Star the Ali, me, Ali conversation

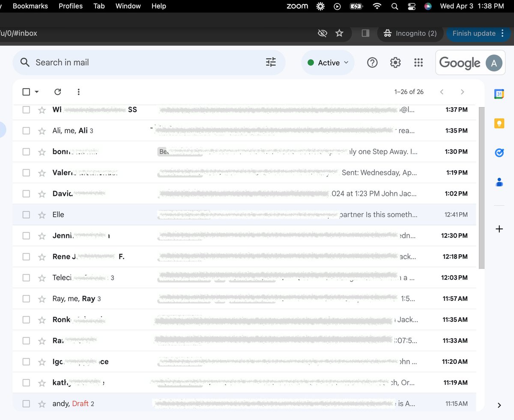(42, 131)
